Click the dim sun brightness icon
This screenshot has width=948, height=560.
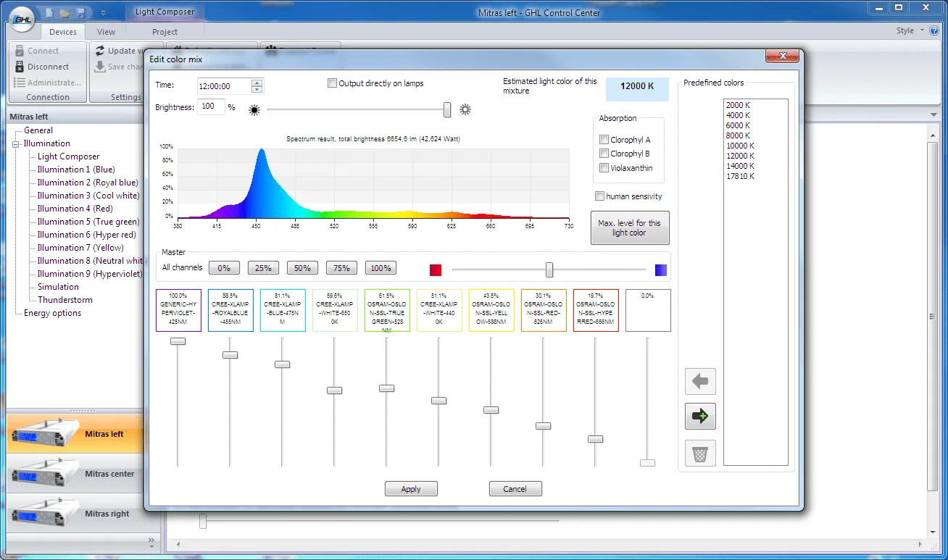pos(254,109)
